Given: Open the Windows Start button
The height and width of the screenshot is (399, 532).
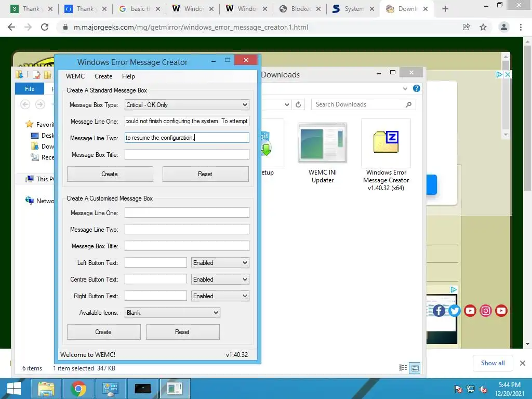Looking at the screenshot, I should pyautogui.click(x=14, y=389).
